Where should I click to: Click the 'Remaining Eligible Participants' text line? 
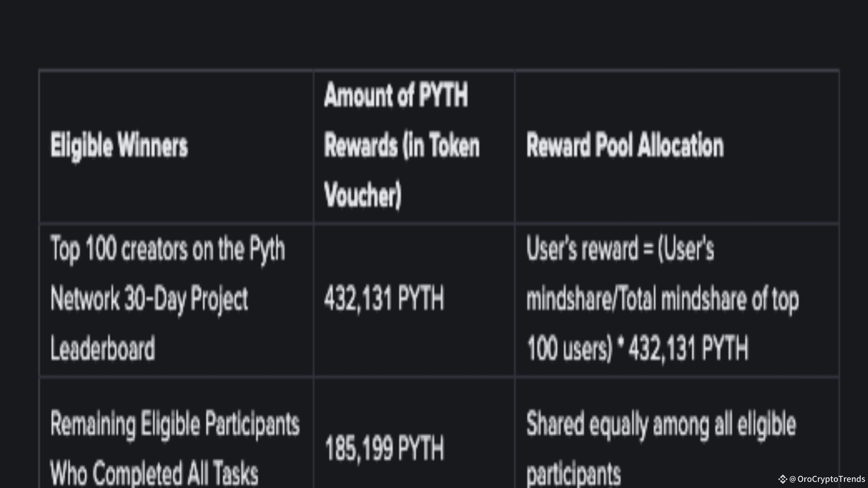click(175, 425)
